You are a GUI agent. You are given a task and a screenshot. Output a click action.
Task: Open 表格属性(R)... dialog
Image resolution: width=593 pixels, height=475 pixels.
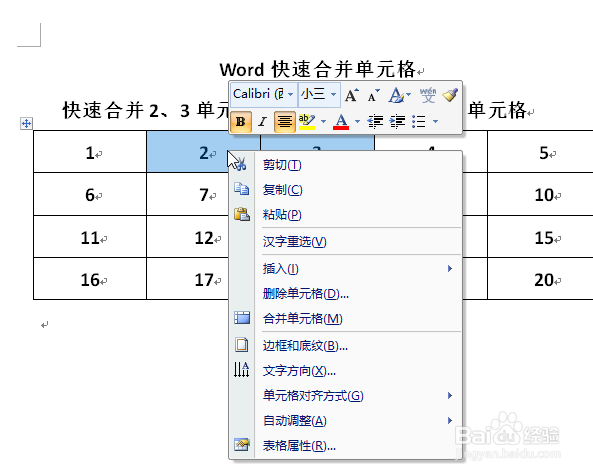click(345, 446)
